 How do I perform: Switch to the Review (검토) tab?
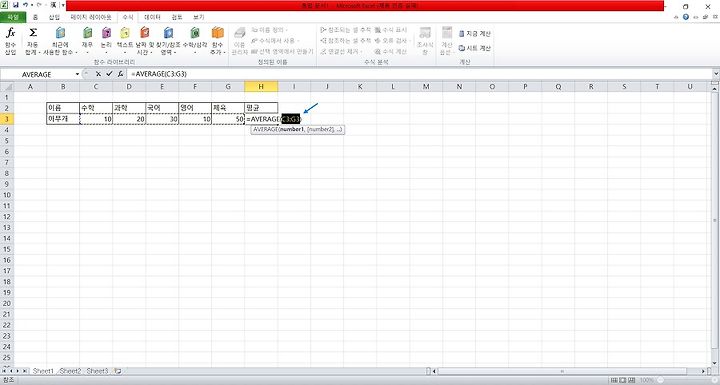click(x=177, y=17)
